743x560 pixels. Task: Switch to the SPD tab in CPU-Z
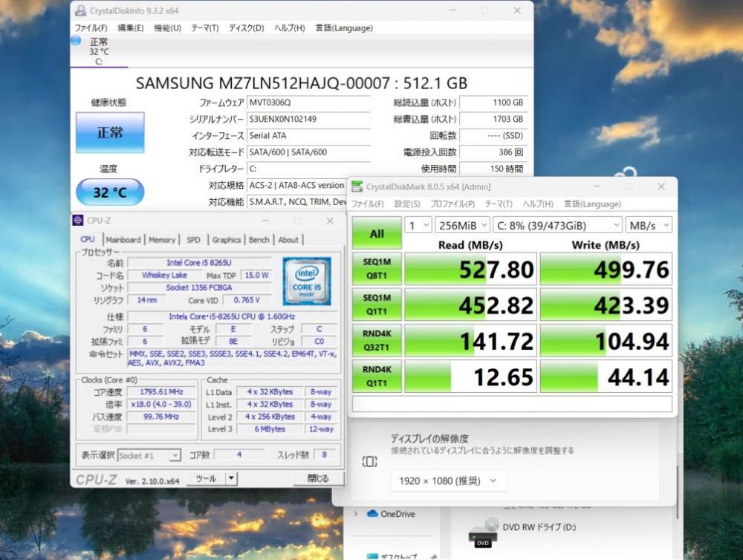[x=193, y=240]
